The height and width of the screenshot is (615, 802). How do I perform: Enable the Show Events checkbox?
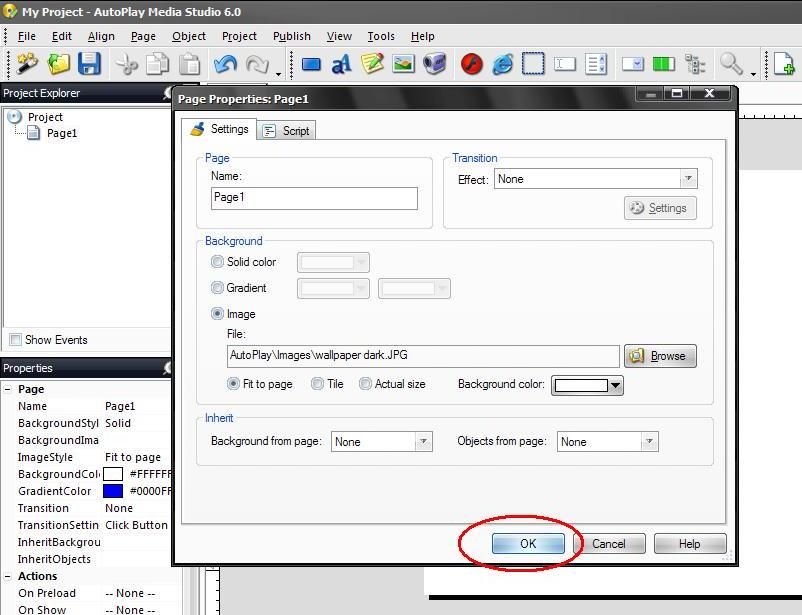tap(15, 340)
